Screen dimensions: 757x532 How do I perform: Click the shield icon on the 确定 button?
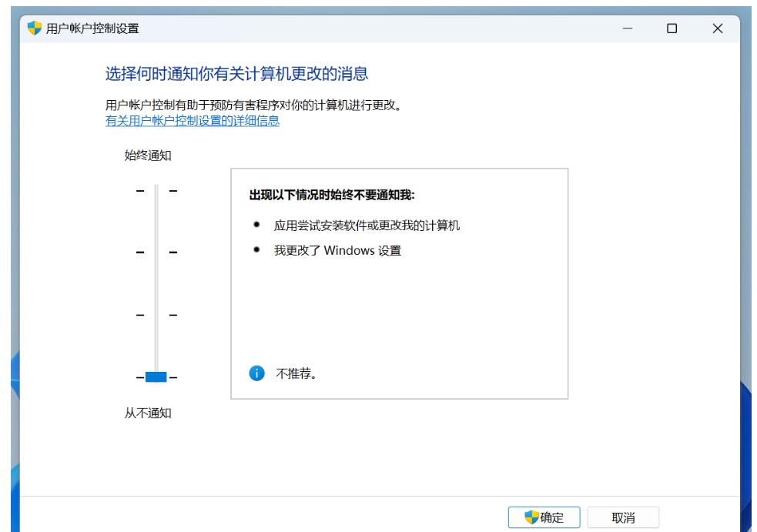(531, 517)
